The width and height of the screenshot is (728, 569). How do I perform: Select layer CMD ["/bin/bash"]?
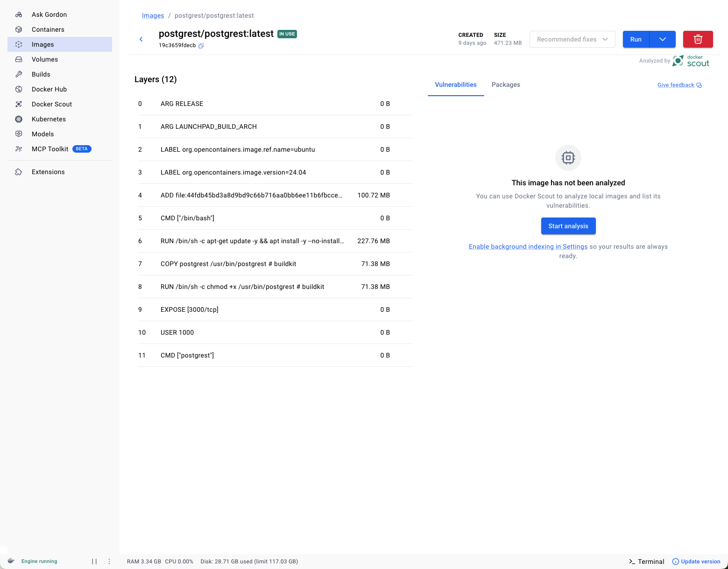(x=276, y=218)
